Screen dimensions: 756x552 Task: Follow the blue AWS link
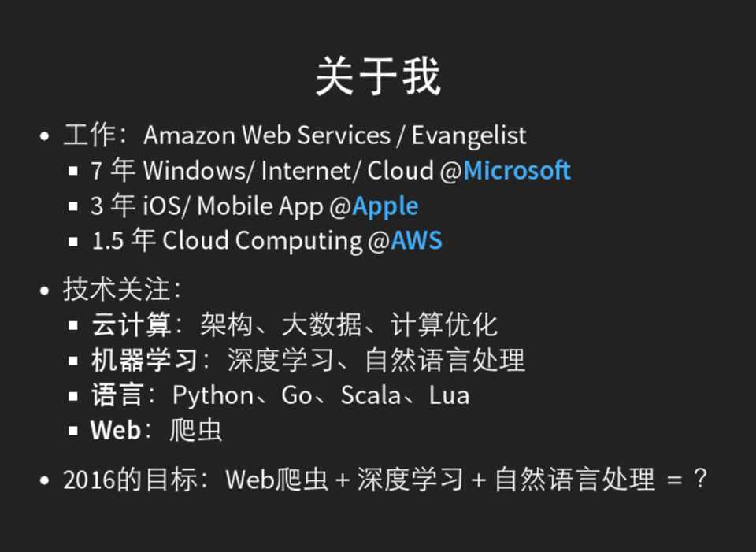click(x=416, y=241)
